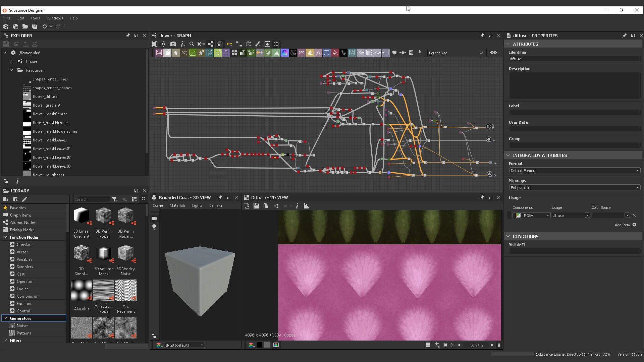This screenshot has height=362, width=644.
Task: Click the HSL color wheel node icon
Action: (284, 53)
